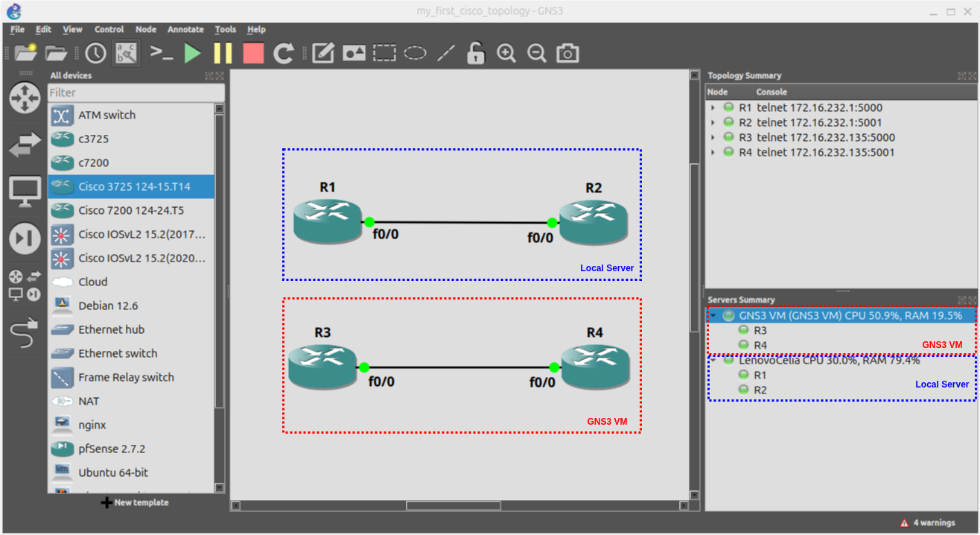Open a console connection to all nodes

162,53
